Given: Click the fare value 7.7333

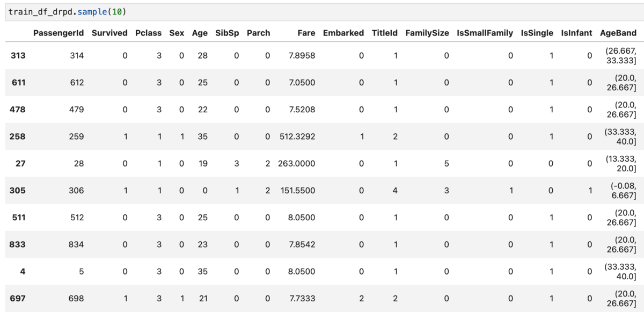Looking at the screenshot, I should pos(302,298).
